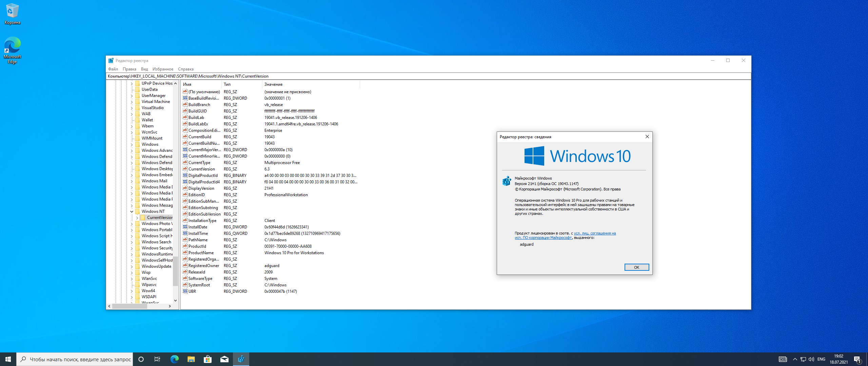Open Cortana from the taskbar

click(141, 359)
